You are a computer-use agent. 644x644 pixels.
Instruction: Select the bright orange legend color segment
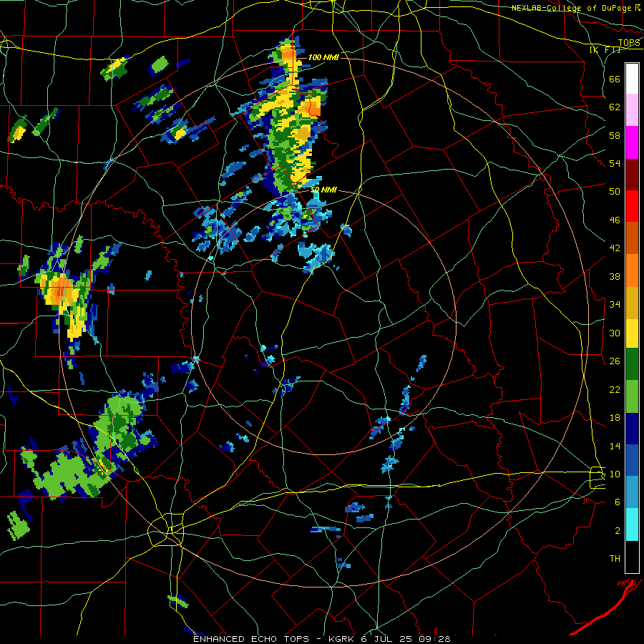(x=632, y=270)
